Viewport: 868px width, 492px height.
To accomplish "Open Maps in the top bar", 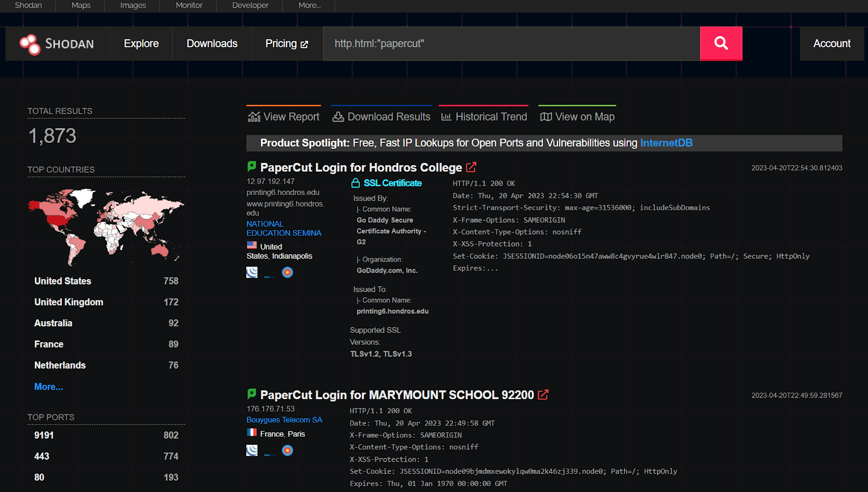I will (x=81, y=5).
